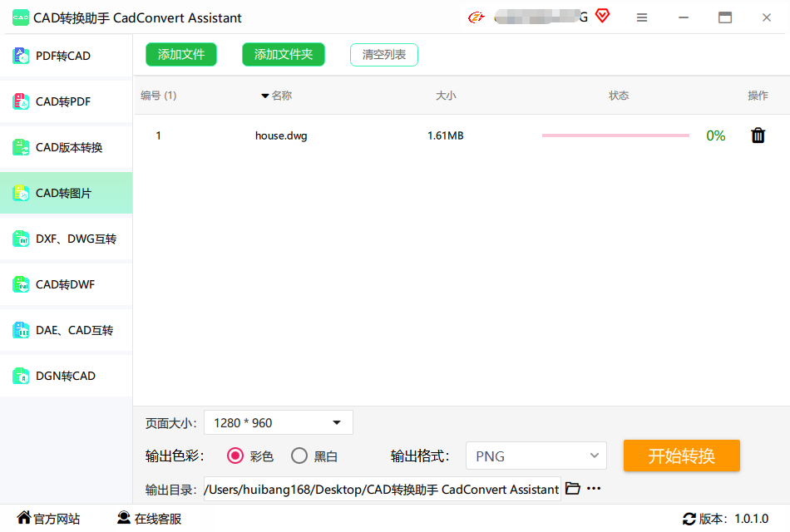
Task: Select the 黑白 black-and-white radio button
Action: [x=299, y=456]
